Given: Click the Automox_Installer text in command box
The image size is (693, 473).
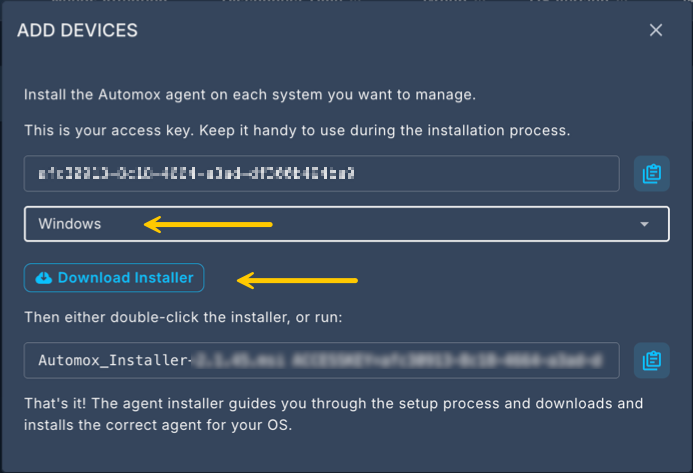Looking at the screenshot, I should pos(114,360).
